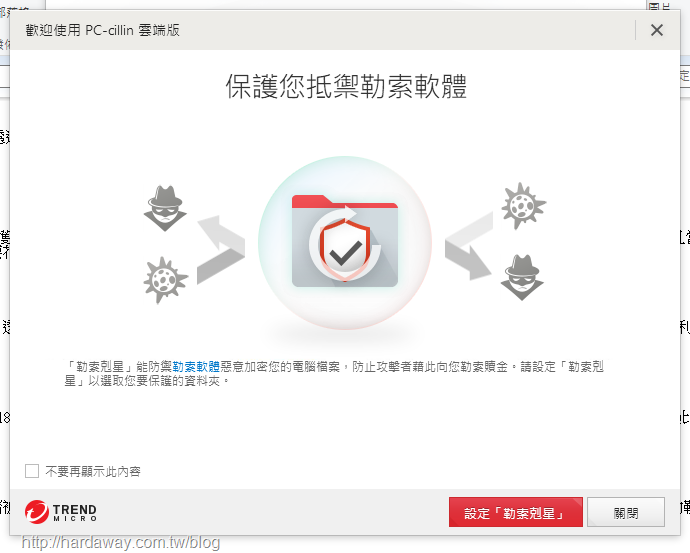Viewport: 690px width, 553px height.
Task: Click the 不要再顯示此內容 label text
Action: [x=93, y=472]
